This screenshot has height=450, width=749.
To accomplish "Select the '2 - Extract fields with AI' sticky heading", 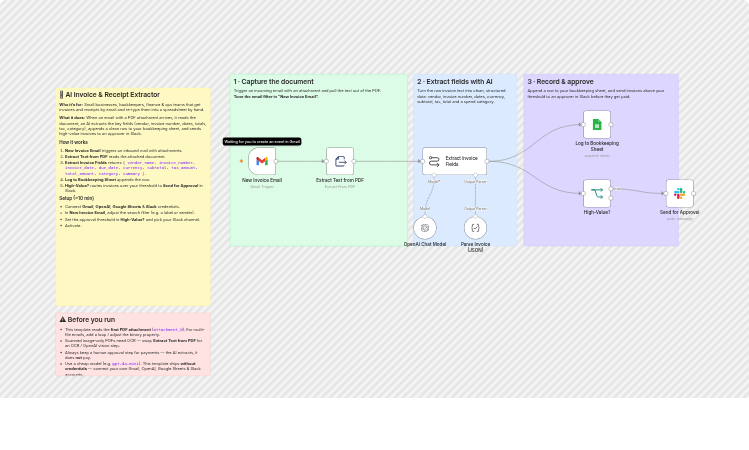I will pyautogui.click(x=455, y=82).
